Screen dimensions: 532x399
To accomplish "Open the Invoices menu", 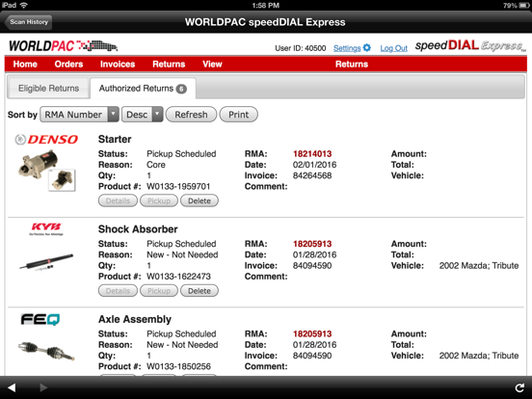I will [118, 65].
